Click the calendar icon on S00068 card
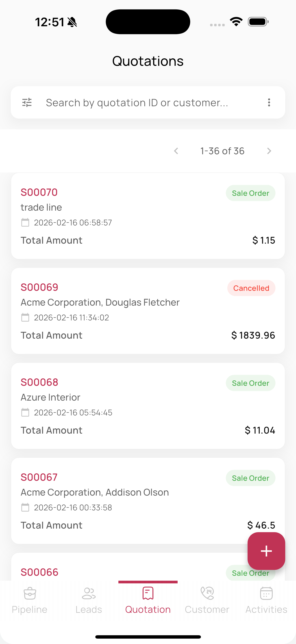 click(25, 412)
